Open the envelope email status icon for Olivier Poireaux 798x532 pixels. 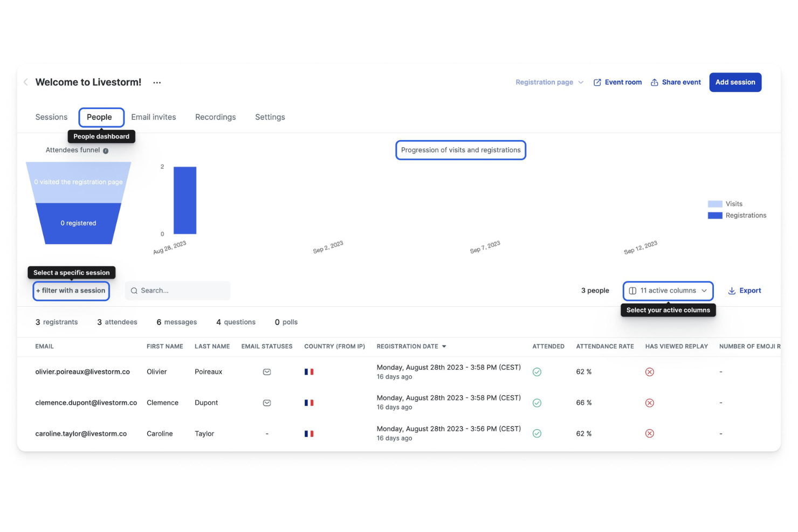tap(267, 371)
